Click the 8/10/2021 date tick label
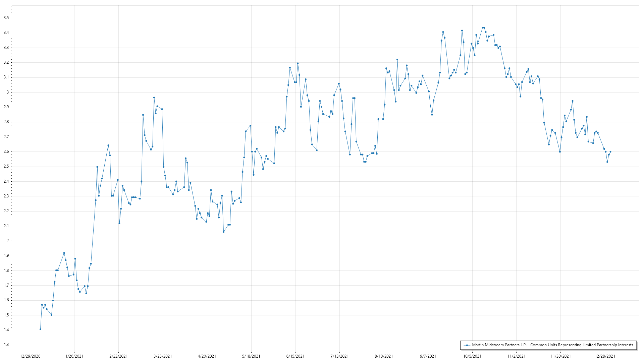The height and width of the screenshot is (362, 644). pyautogui.click(x=384, y=356)
